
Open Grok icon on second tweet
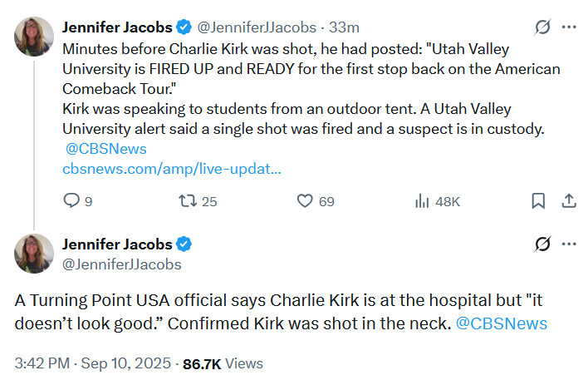(x=542, y=244)
